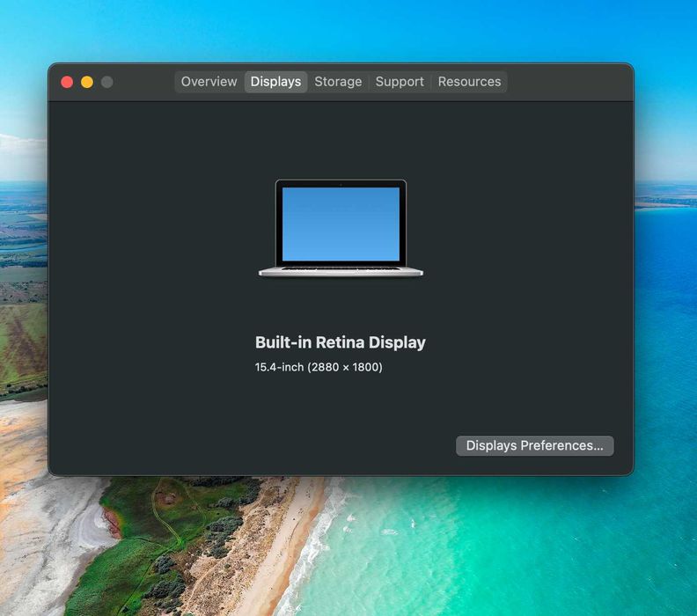Click the grayed-out zoom window button
This screenshot has height=616, width=697.
coord(107,82)
